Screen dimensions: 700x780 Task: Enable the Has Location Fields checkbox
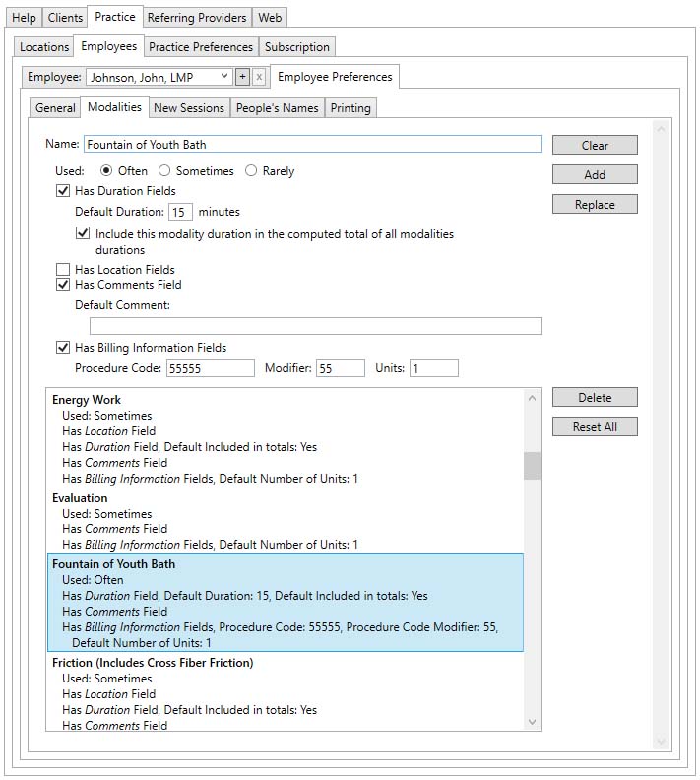[x=63, y=270]
